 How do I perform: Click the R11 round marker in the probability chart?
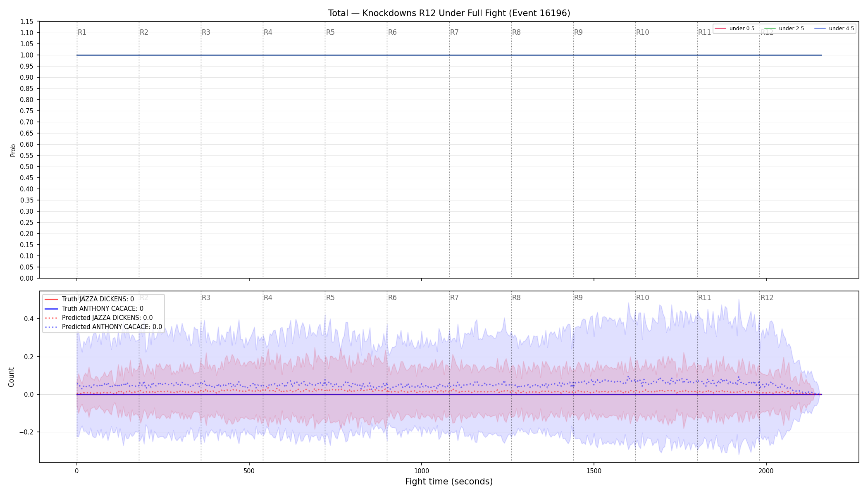point(704,32)
